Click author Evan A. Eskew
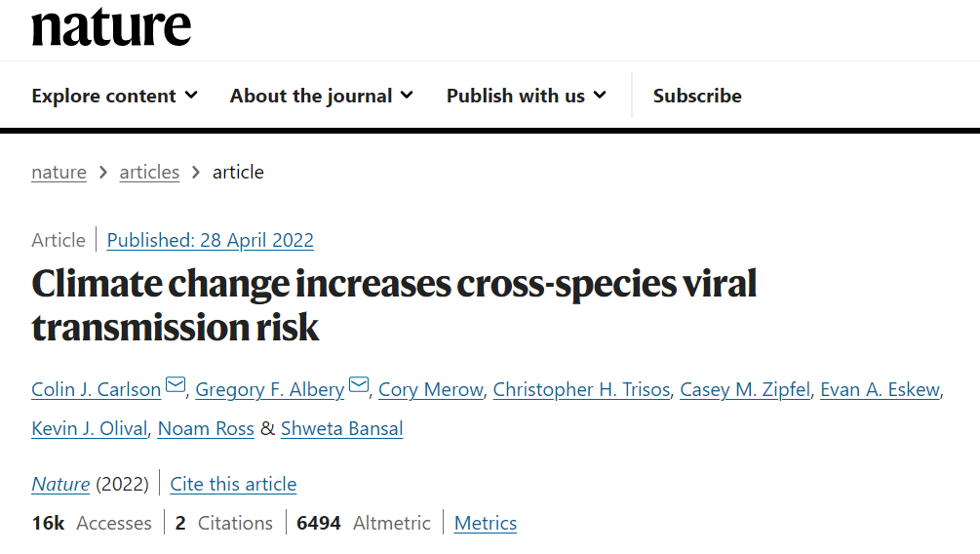This screenshot has height=554, width=980. tap(880, 389)
